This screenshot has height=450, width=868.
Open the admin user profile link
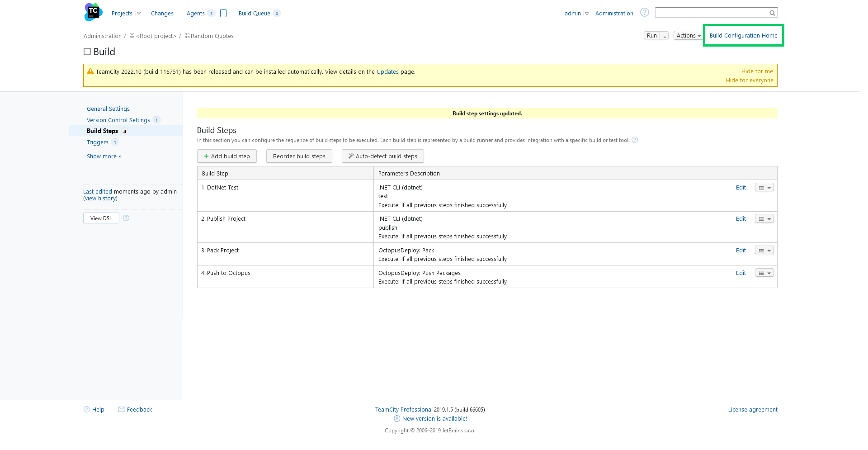(x=572, y=14)
